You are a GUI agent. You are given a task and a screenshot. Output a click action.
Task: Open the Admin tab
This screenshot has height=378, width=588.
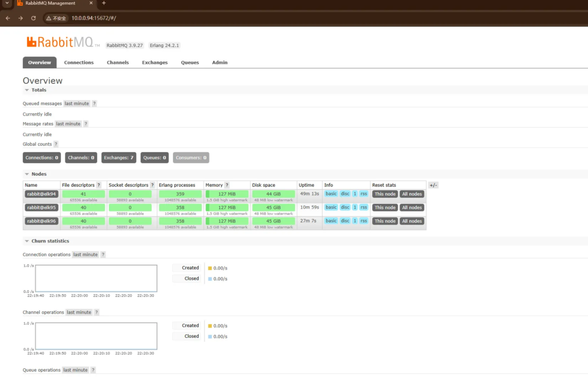click(219, 63)
